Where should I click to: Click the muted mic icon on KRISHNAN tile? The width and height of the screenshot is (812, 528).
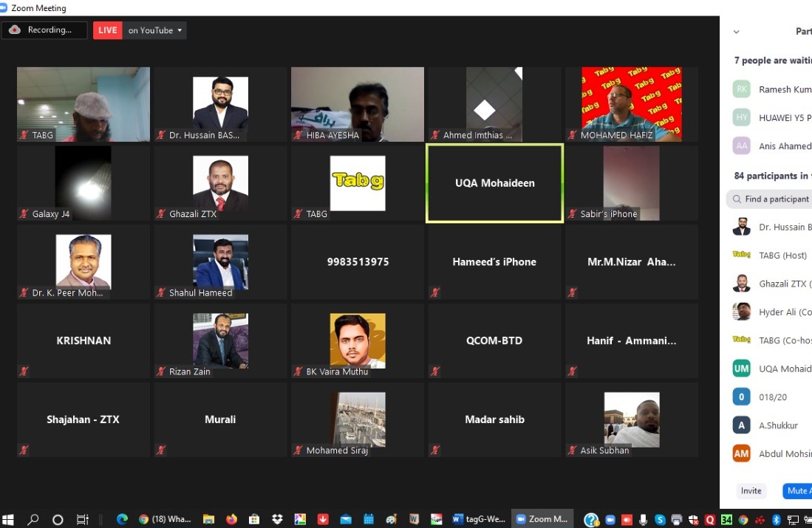point(24,371)
